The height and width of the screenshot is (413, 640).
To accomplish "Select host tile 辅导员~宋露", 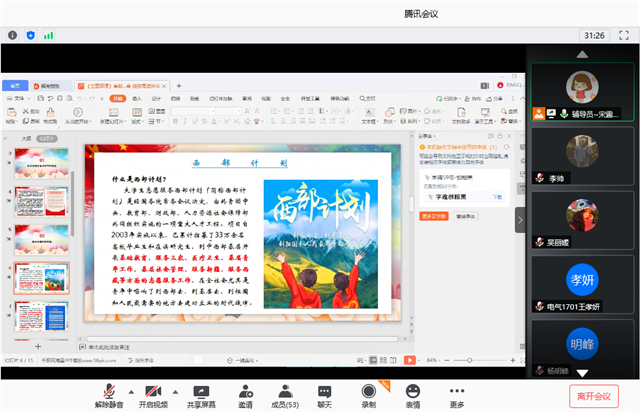I will click(x=582, y=92).
